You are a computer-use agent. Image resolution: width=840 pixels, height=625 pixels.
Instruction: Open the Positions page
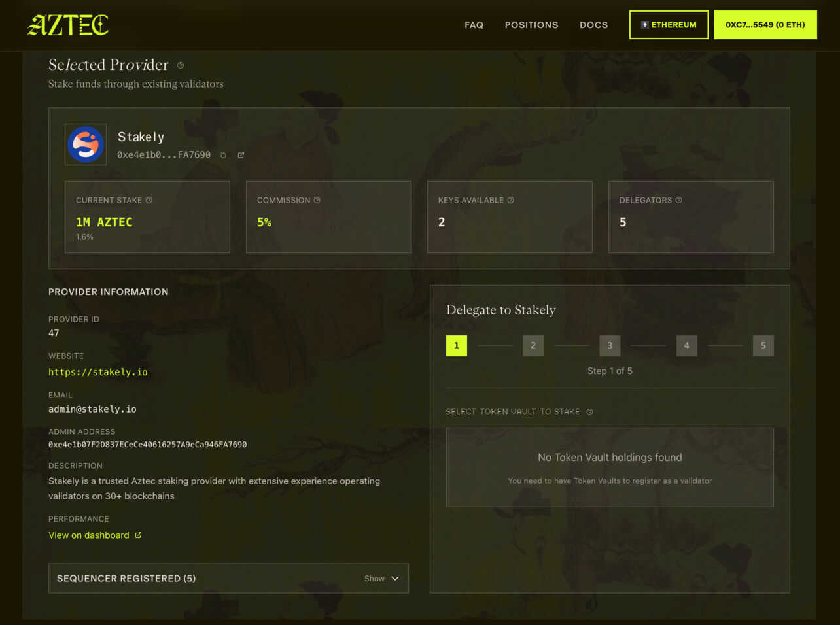531,25
